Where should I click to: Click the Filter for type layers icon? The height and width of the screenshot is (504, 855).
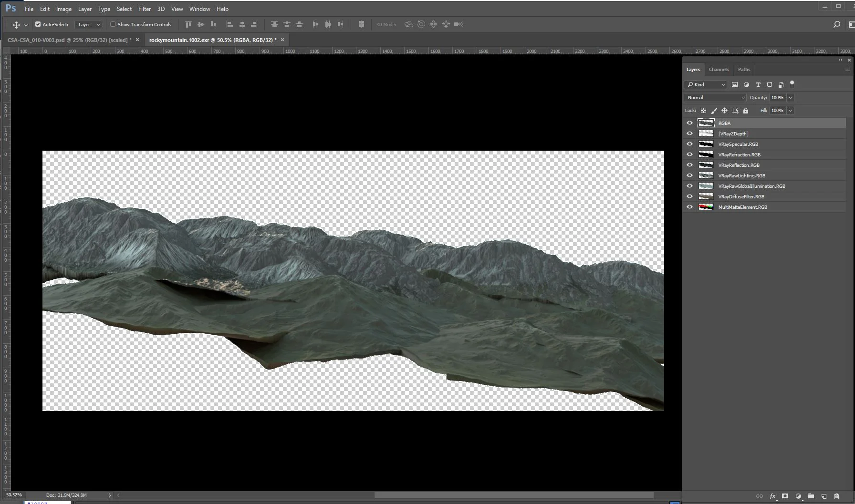click(758, 84)
